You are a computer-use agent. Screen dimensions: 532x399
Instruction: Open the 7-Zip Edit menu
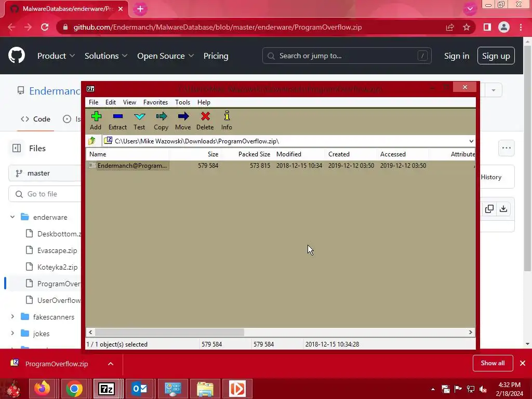click(x=111, y=102)
